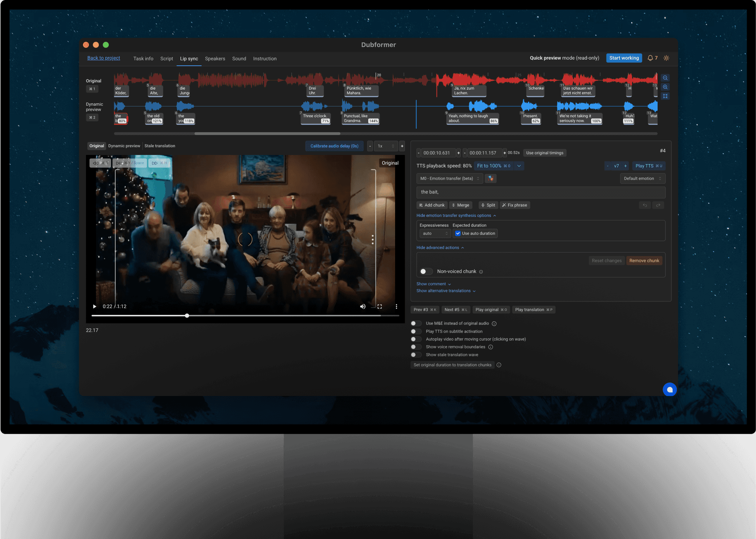
Task: Zoom in the waveform timeline
Action: [x=665, y=87]
